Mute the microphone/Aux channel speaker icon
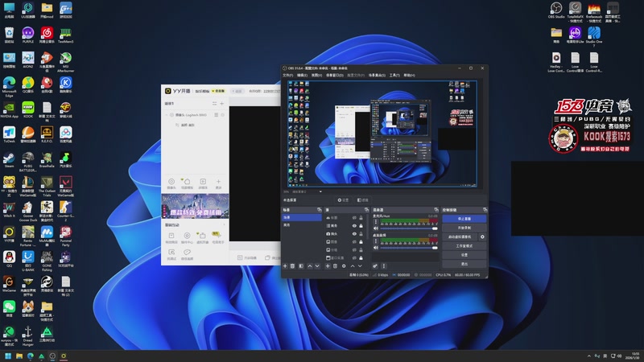This screenshot has height=362, width=644. pos(375,228)
